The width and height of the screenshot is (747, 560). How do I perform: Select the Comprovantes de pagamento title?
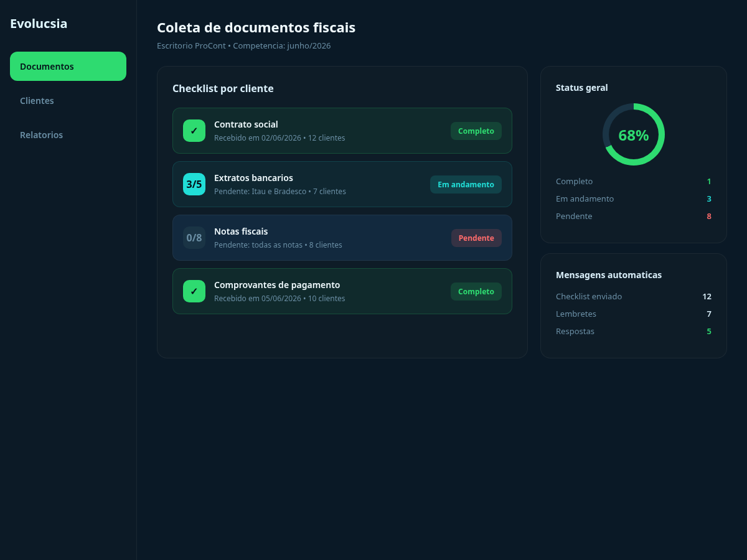point(277,285)
